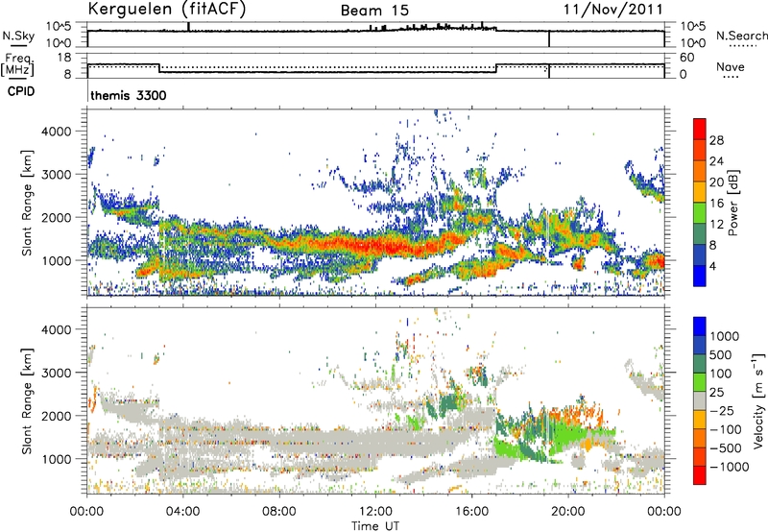
Task: Click the 'Slant Range [km]' label of velocity plot
Action: (x=27, y=400)
